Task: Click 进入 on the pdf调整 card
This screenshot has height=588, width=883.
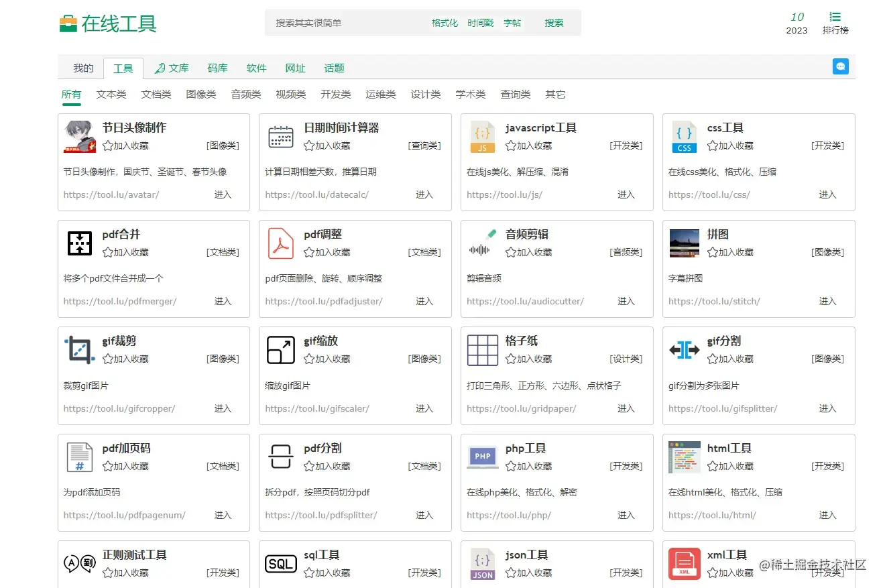Action: click(424, 301)
